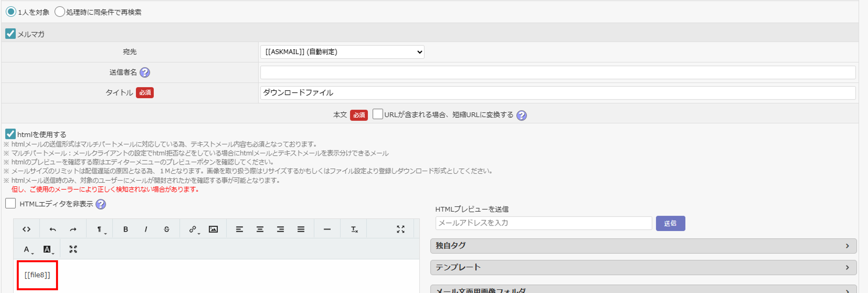The image size is (868, 293).
Task: Expand the テンプレート panel
Action: [x=643, y=267]
